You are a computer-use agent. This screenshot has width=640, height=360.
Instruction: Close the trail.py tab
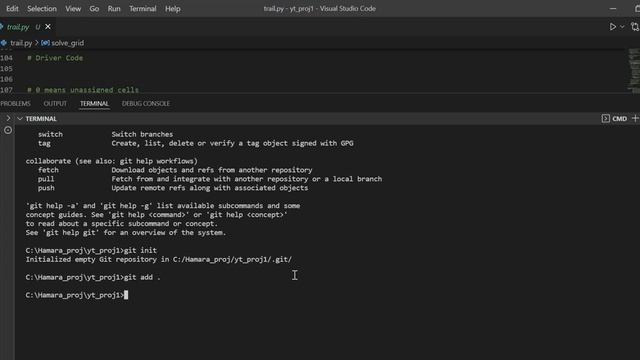48,27
